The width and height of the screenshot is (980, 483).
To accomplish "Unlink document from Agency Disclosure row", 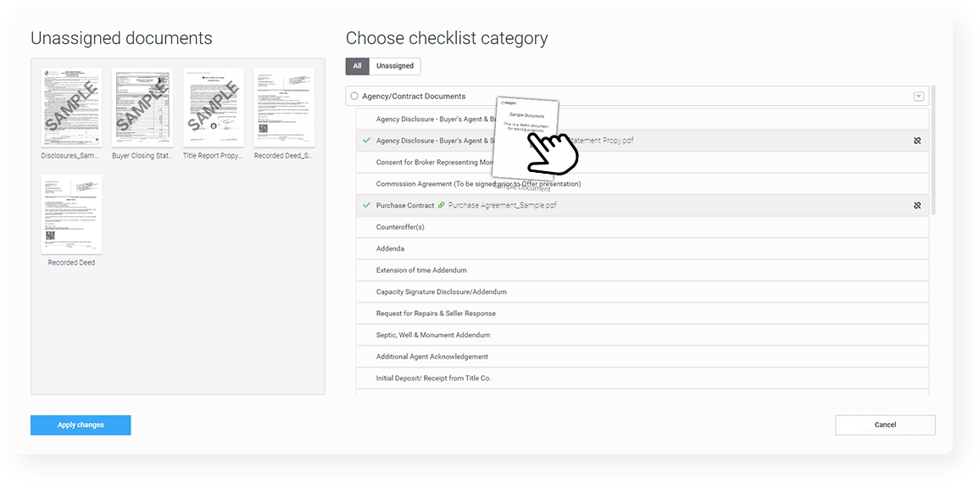I will [916, 141].
